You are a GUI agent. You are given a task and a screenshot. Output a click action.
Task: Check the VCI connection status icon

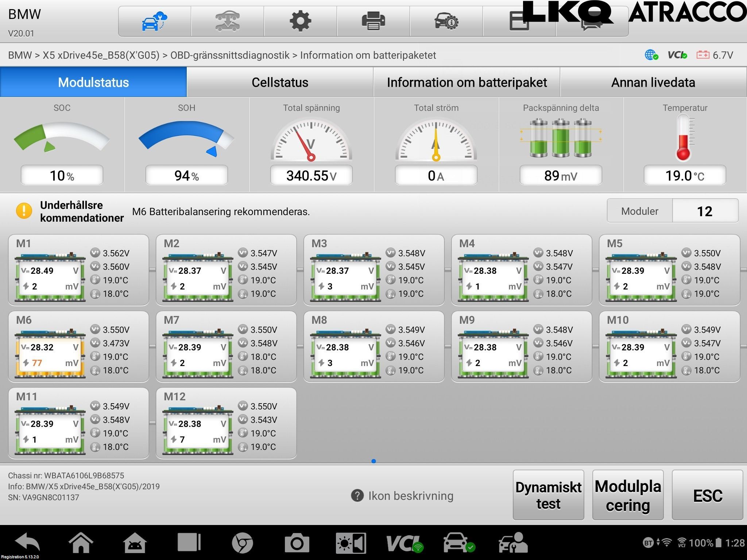click(677, 55)
